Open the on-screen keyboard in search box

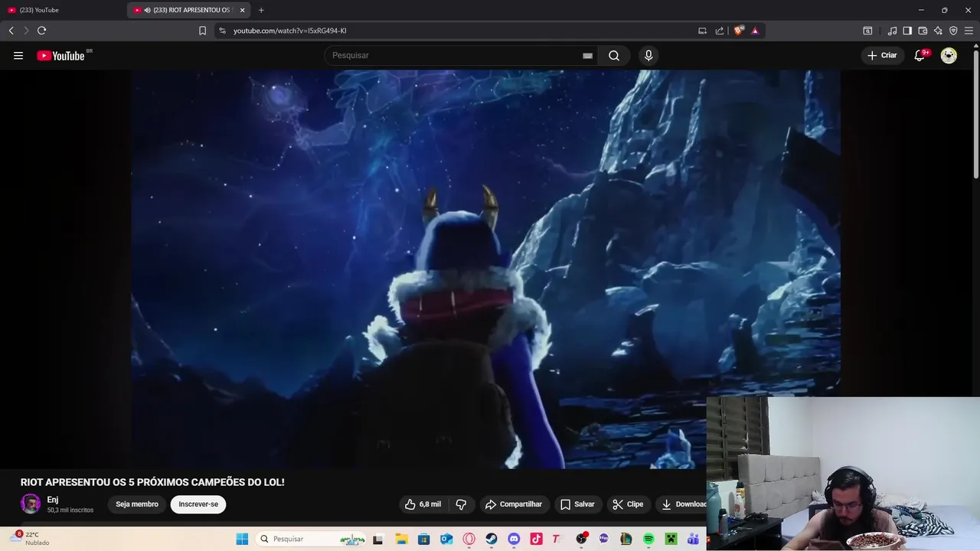587,55
